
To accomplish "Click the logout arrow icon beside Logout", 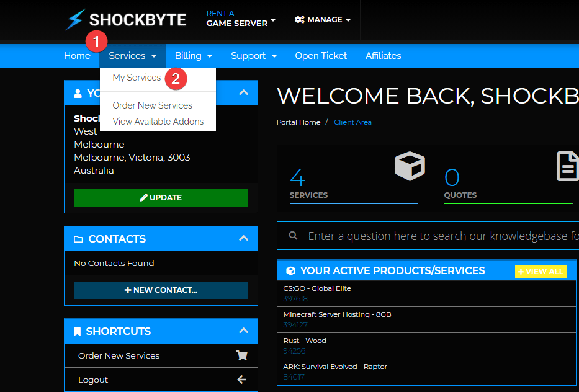I will tap(241, 380).
